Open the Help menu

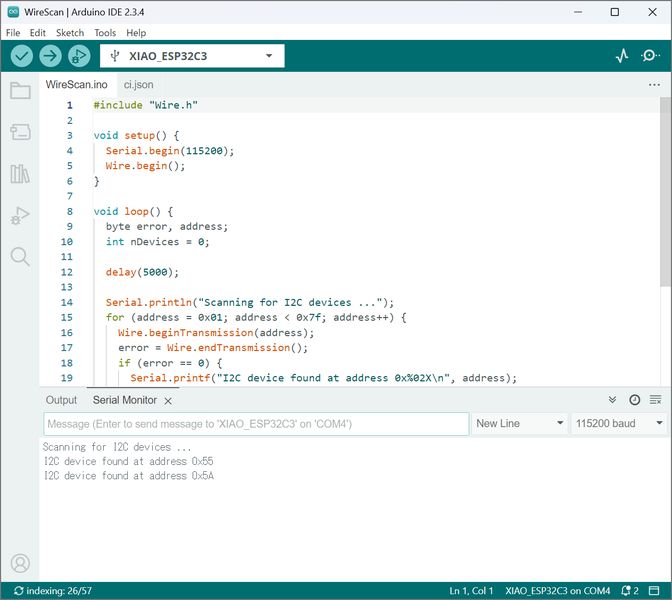(136, 33)
